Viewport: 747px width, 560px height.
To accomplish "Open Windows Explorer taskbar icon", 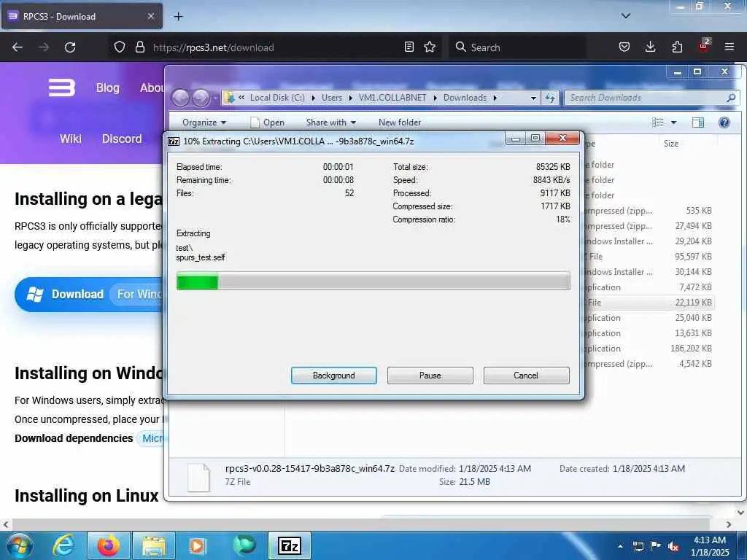I will [153, 545].
